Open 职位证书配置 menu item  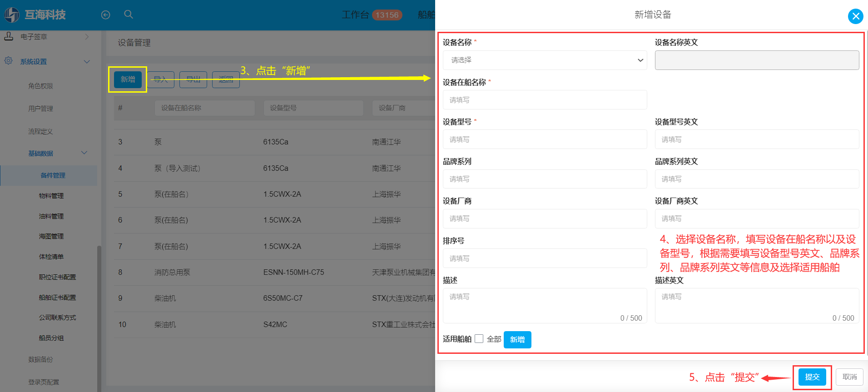click(x=57, y=277)
